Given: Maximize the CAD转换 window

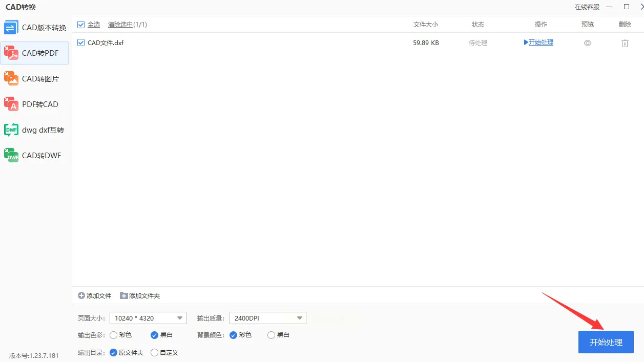Looking at the screenshot, I should (626, 7).
